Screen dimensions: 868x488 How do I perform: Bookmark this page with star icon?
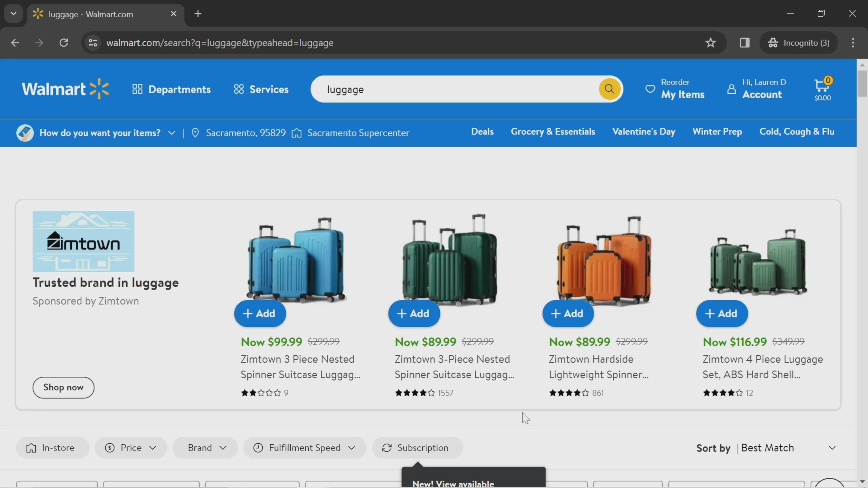point(710,43)
